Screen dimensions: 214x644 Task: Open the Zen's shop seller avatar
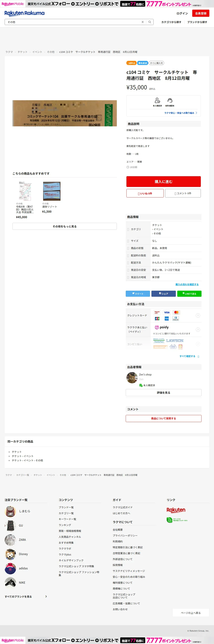132,377
